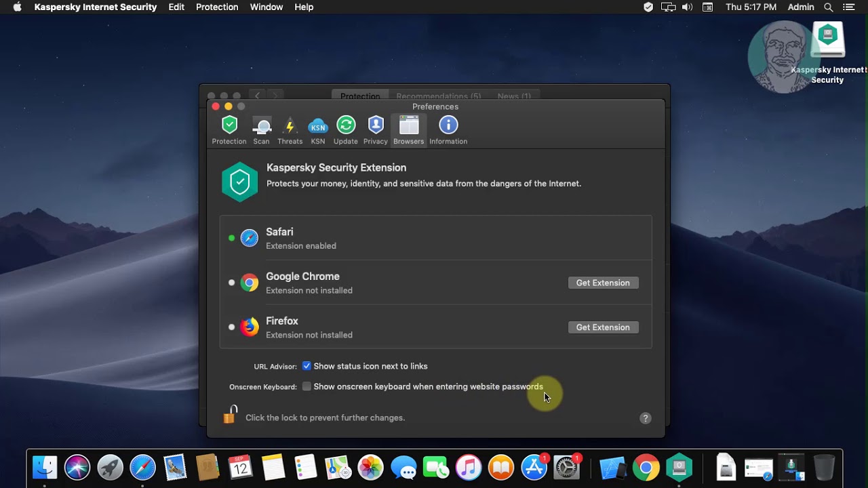Open iTunes from the Dock

tap(468, 467)
